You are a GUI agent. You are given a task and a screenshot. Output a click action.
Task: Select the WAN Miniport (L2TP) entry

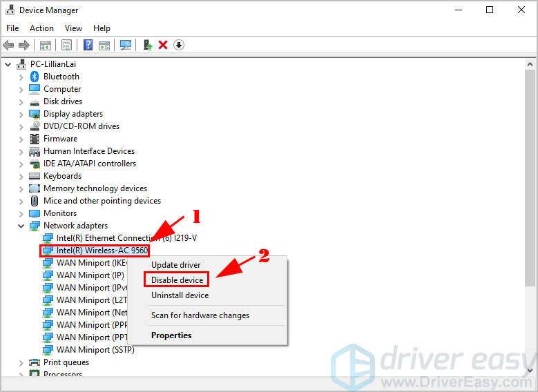(92, 300)
